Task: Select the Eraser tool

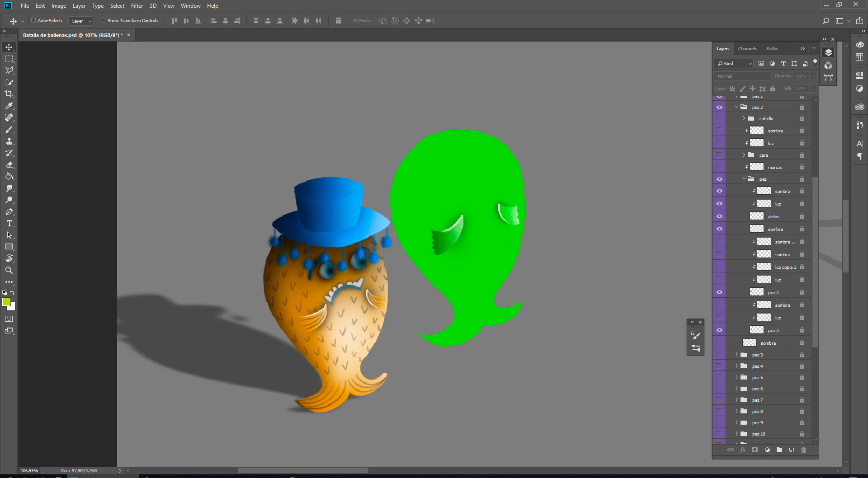Action: point(9,164)
